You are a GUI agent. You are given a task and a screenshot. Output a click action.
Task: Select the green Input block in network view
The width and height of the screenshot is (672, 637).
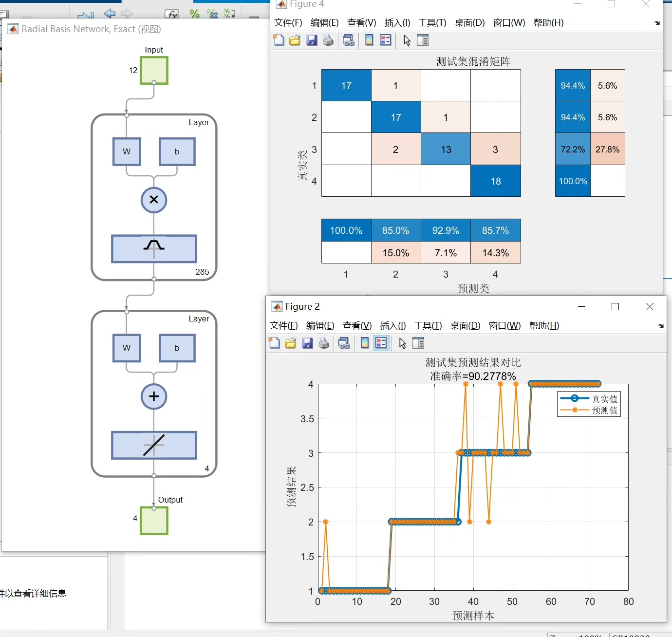point(154,71)
